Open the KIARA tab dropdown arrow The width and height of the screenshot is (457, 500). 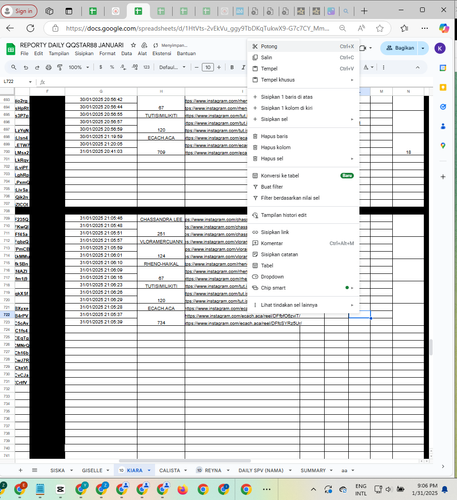(149, 470)
